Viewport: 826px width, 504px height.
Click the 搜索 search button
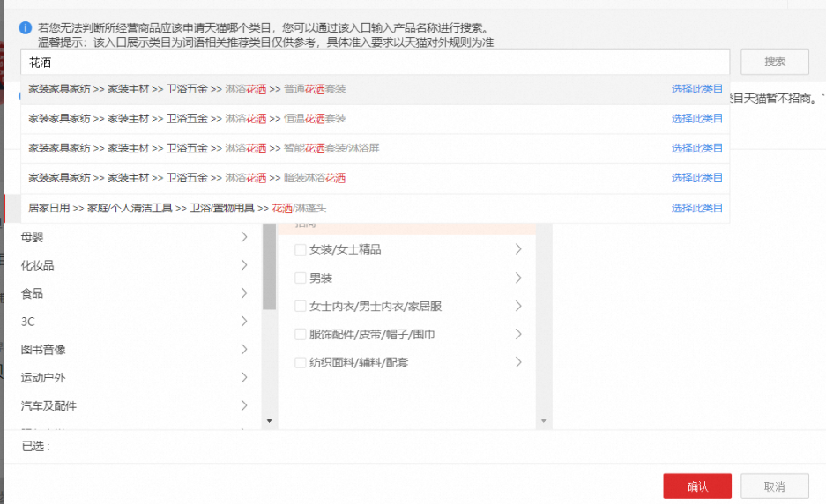774,63
